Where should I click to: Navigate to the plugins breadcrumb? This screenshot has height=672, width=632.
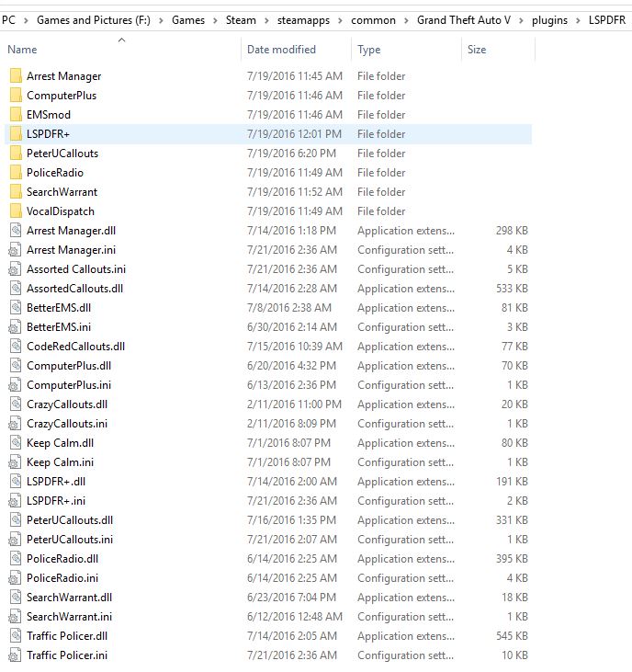(549, 20)
